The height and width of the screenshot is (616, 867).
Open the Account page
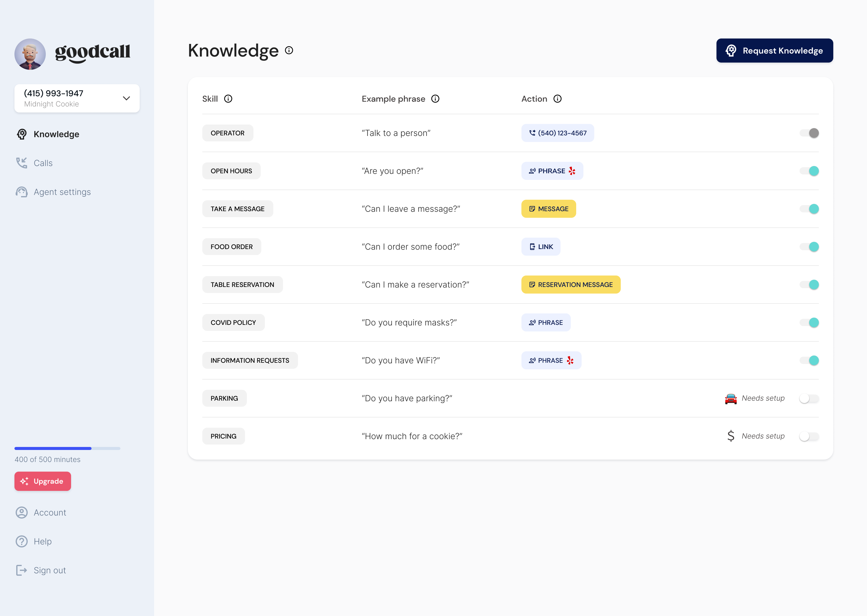pos(50,513)
